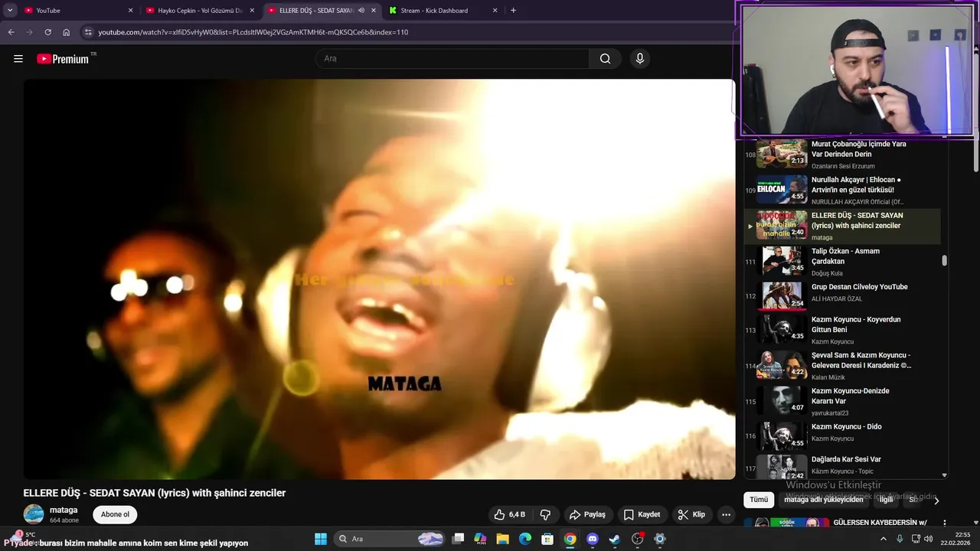Show next filter chips with arrow

[936, 500]
